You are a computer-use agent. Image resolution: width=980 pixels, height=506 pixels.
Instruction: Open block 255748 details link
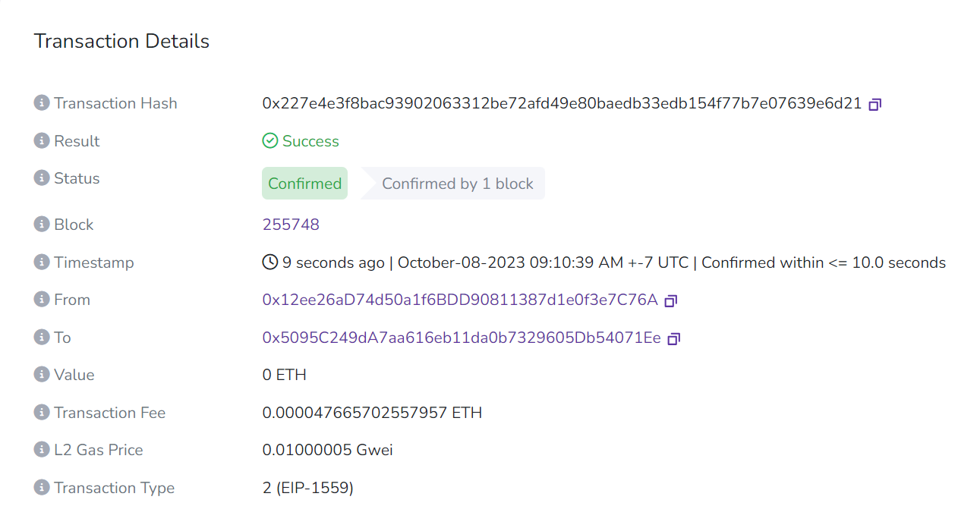point(291,224)
